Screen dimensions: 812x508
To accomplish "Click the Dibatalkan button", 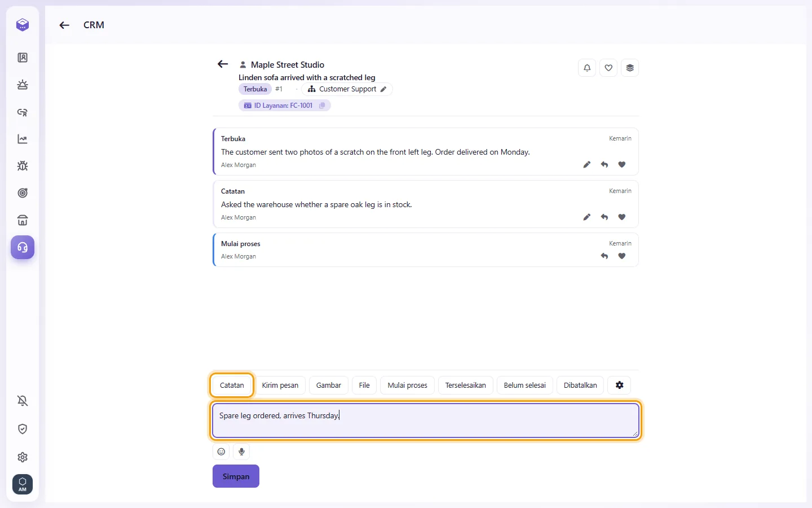I will [580, 386].
